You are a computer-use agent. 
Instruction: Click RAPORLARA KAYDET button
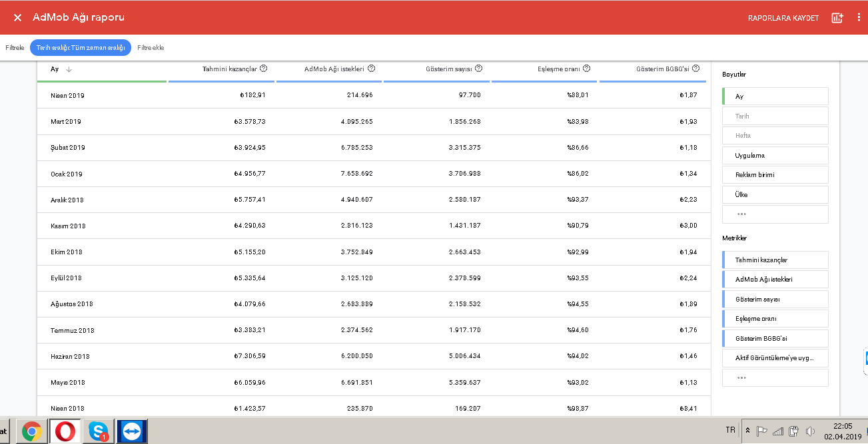[783, 18]
